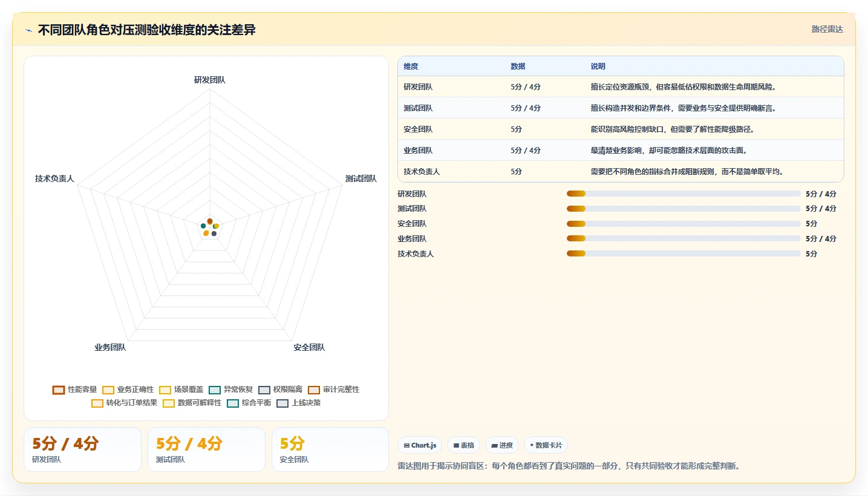This screenshot has width=868, height=496.
Task: Click the 路径雷达 label in header
Action: pos(827,29)
